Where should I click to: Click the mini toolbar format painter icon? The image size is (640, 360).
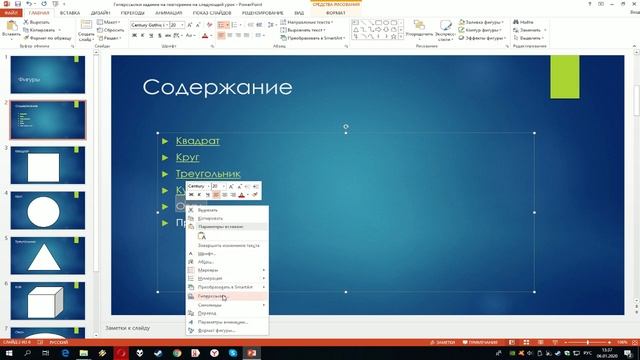255,195
